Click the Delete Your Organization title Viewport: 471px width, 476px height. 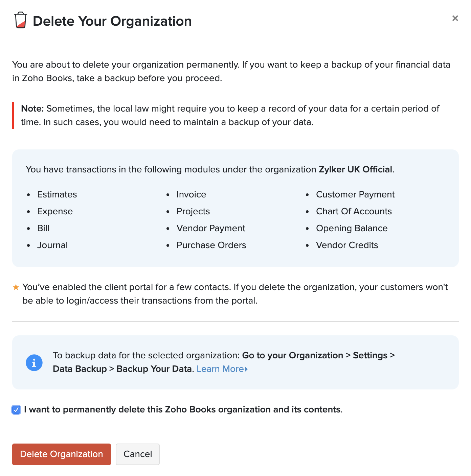click(112, 21)
